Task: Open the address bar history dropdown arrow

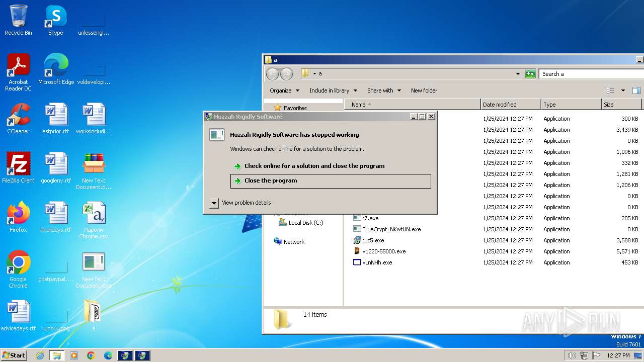Action: [x=518, y=74]
